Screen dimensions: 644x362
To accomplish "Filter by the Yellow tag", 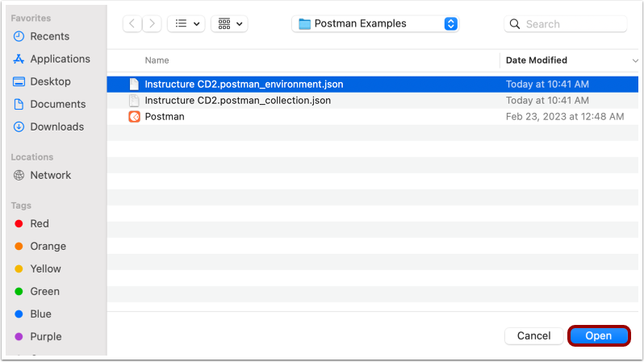I will 45,268.
